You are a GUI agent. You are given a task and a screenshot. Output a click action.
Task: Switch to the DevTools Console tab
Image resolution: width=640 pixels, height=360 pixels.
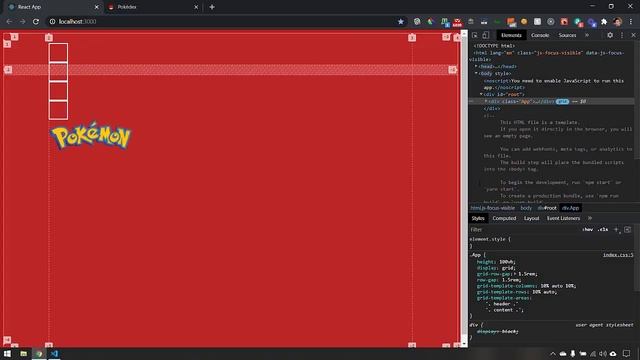pyautogui.click(x=540, y=36)
